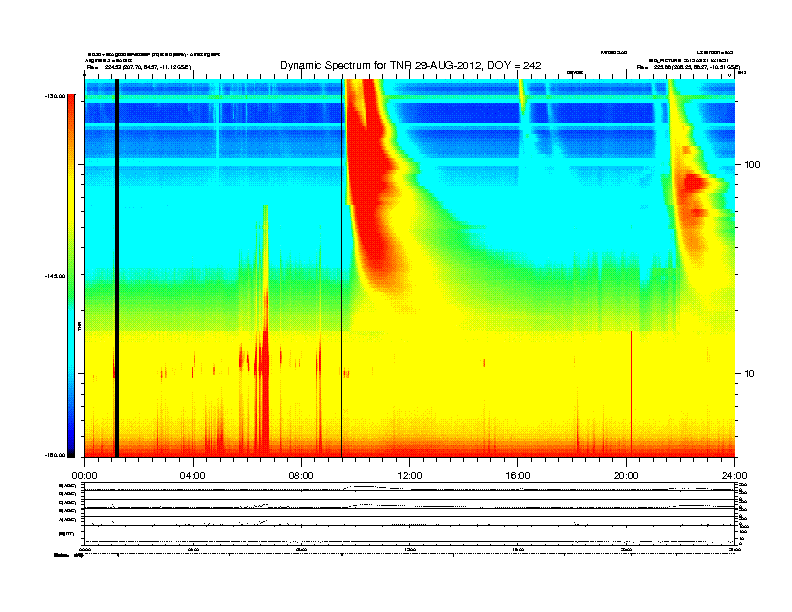Click the thin black vertical line before 10:00
The image size is (792, 612).
[341, 268]
